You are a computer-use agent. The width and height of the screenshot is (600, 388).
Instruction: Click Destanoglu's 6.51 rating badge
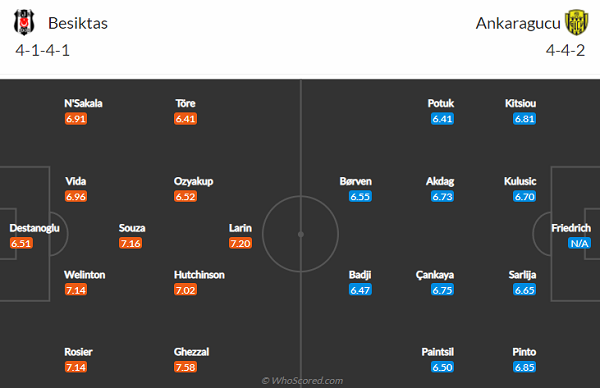21,243
